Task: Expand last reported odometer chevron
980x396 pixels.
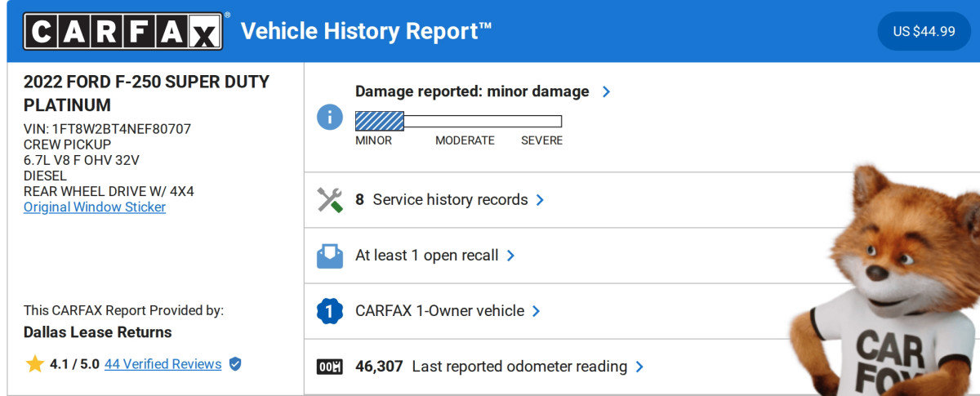Action: coord(639,367)
